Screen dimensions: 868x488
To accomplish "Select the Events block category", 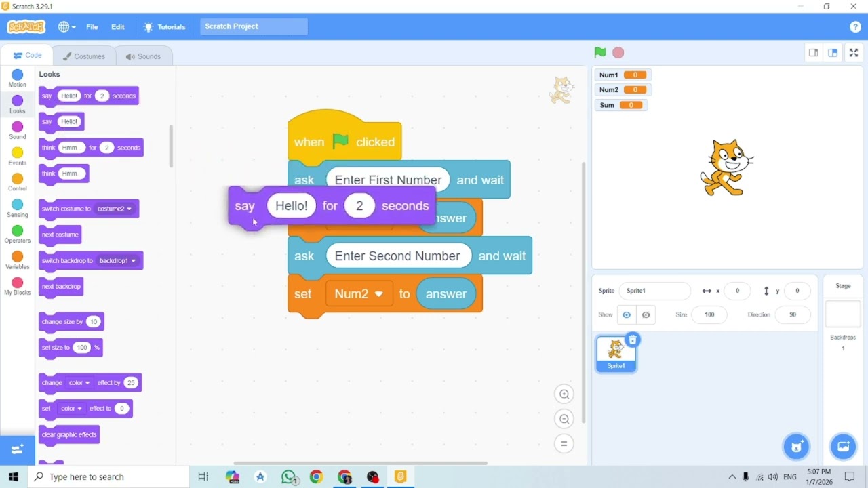I will tap(18, 157).
